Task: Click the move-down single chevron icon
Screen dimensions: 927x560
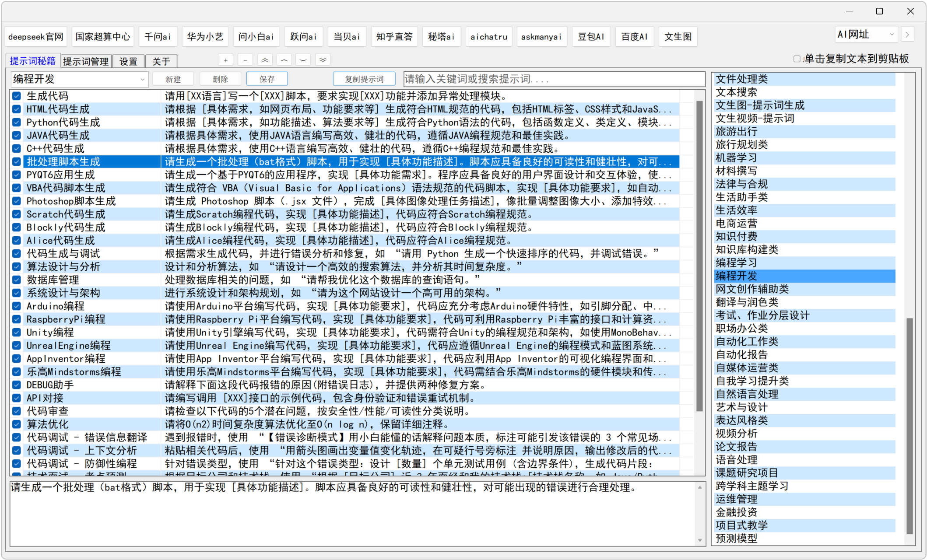Action: (x=303, y=60)
